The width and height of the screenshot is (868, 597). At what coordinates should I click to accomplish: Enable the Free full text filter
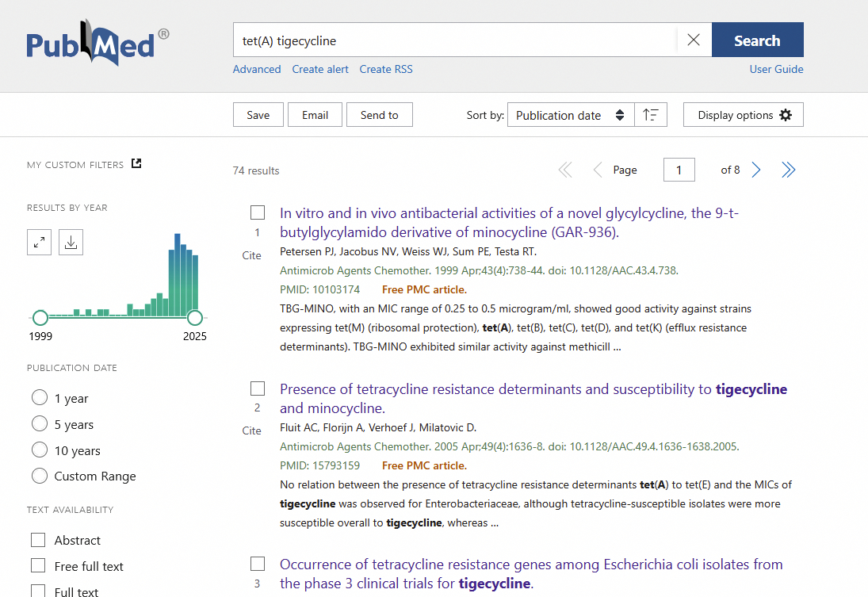[x=38, y=566]
